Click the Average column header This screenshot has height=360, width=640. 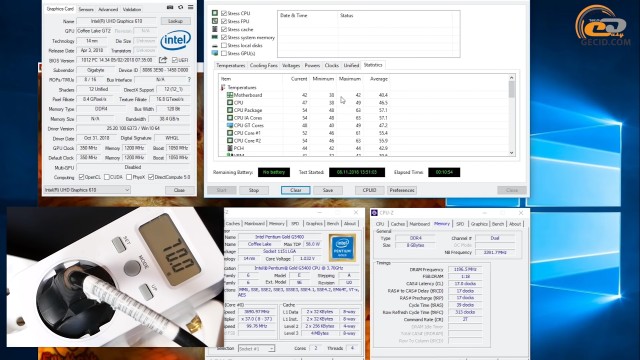(378, 79)
